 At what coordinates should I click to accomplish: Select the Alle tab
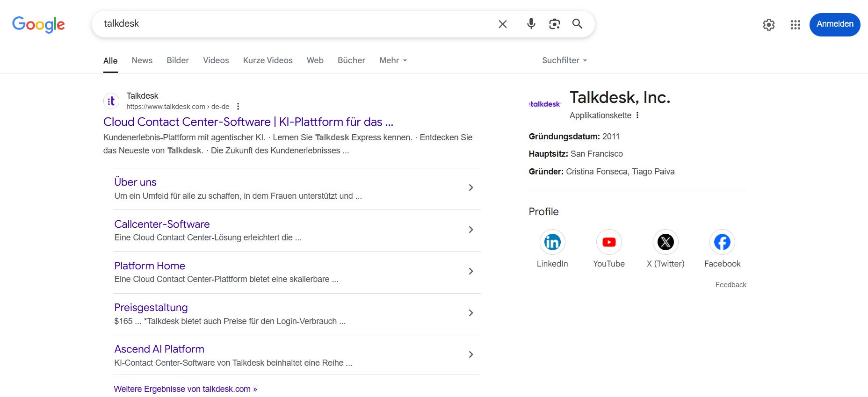110,61
